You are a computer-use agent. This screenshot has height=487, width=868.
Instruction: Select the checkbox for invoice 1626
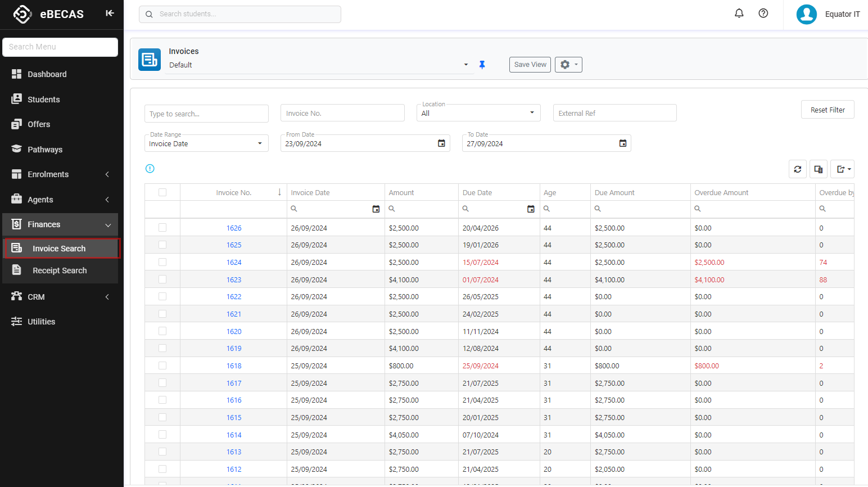coord(162,228)
